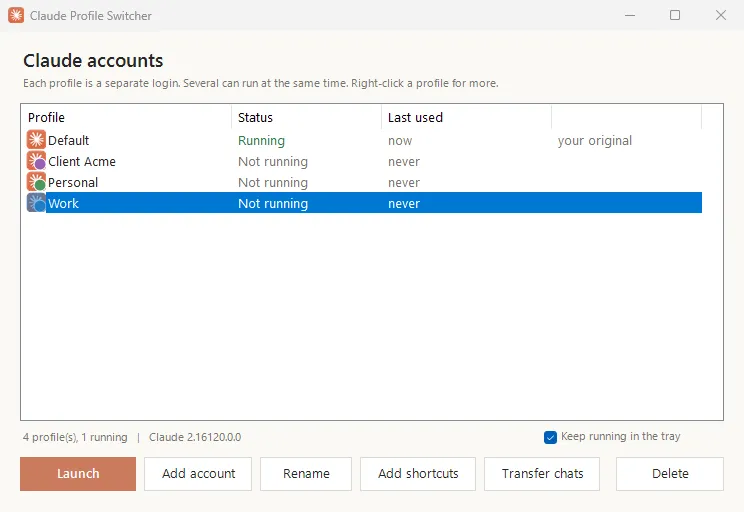Maximize the Claude Profile Switcher window

coord(675,15)
